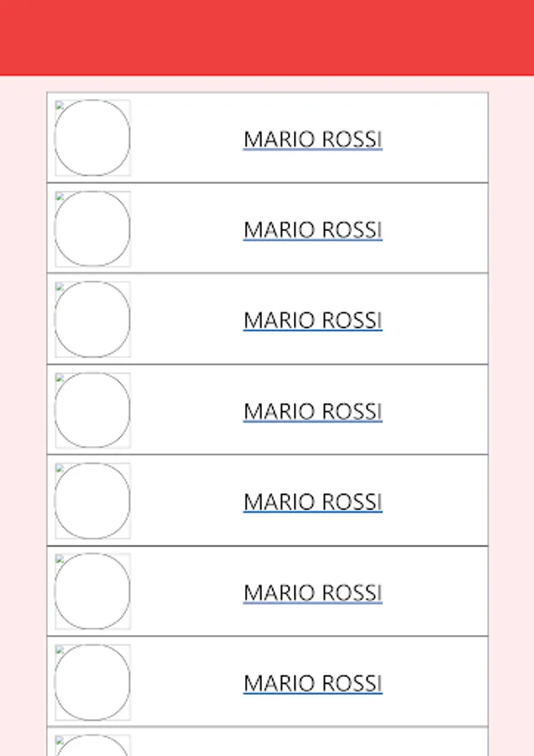
Task: Select the sixth row's profile image placeholder
Action: 92,591
